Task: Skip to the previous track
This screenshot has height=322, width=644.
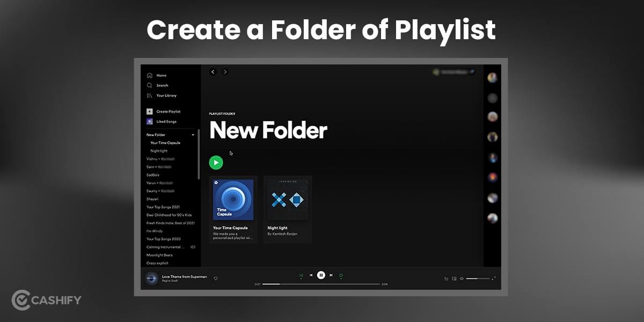Action: click(x=311, y=275)
